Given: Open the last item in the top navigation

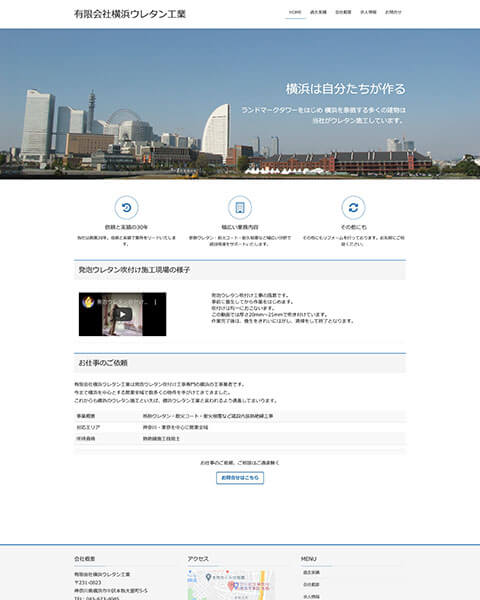Looking at the screenshot, I should tap(393, 12).
